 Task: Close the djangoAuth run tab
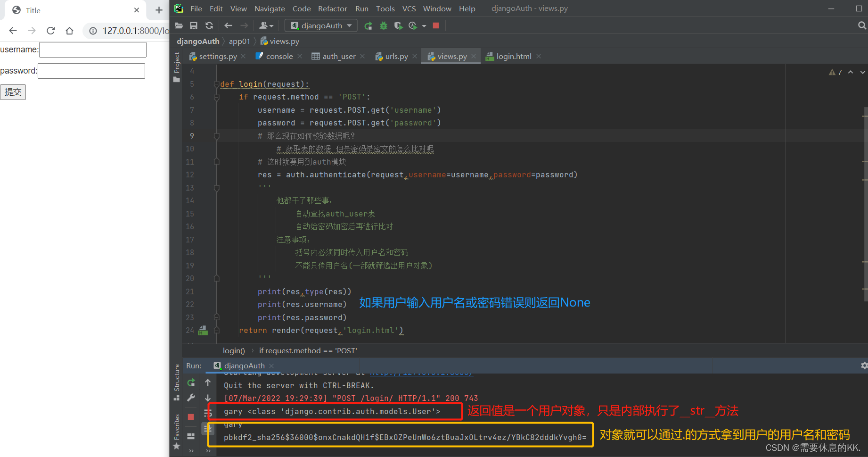pyautogui.click(x=271, y=366)
